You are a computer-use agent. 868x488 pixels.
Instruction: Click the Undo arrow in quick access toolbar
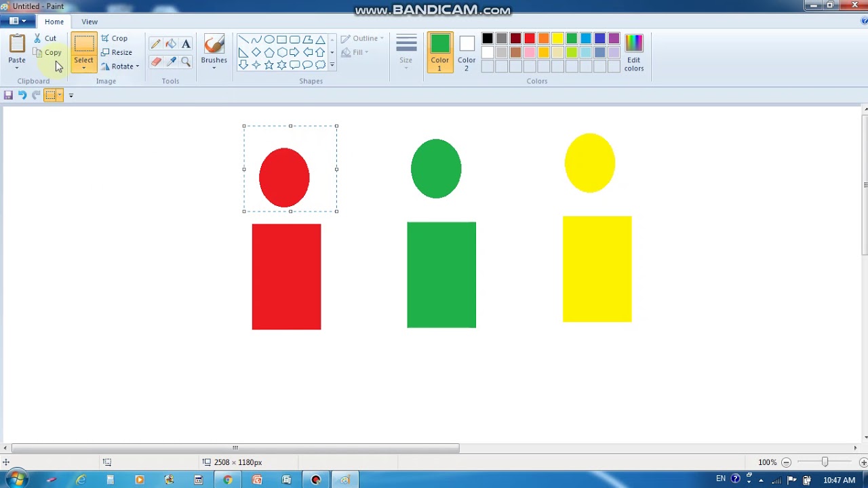(22, 96)
